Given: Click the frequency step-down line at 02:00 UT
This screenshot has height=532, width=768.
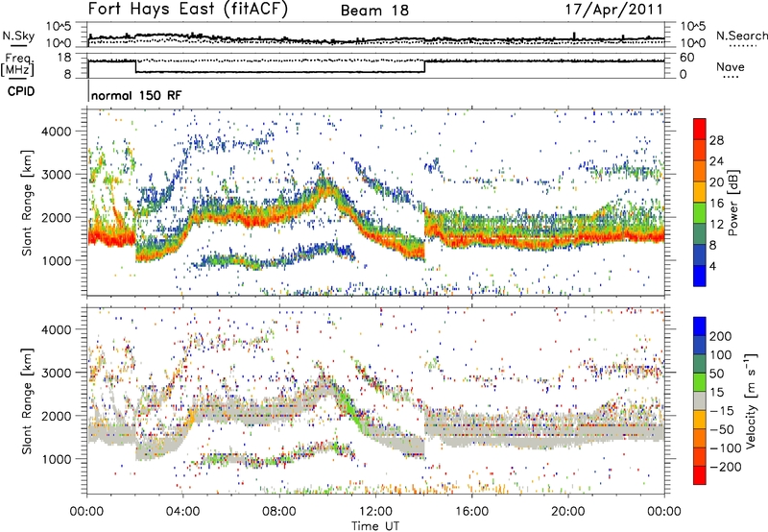Looking at the screenshot, I should tap(135, 66).
